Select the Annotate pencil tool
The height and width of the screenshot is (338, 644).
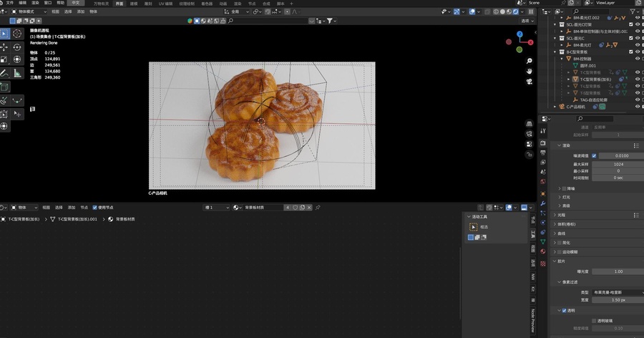click(x=4, y=74)
